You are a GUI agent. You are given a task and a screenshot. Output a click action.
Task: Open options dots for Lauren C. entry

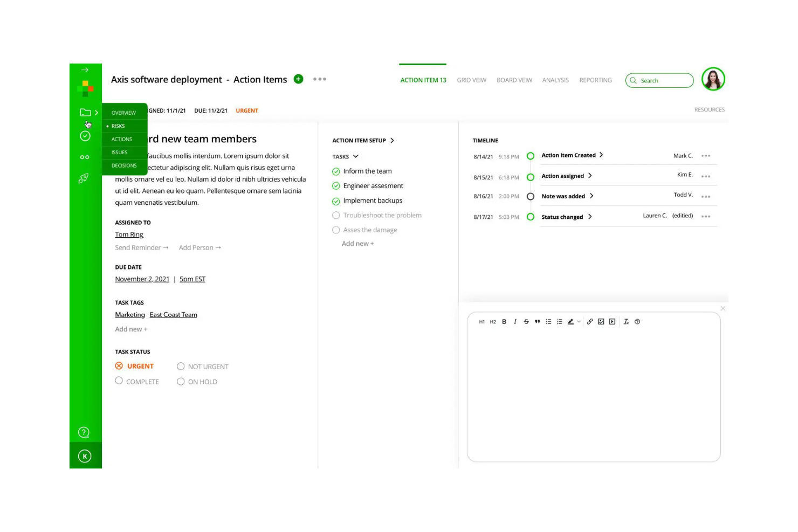coord(706,216)
